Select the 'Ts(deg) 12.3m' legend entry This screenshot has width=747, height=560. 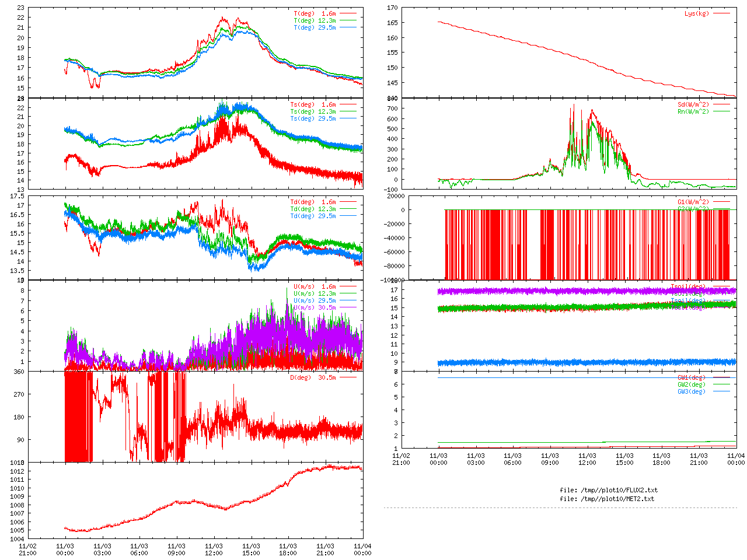pos(313,112)
